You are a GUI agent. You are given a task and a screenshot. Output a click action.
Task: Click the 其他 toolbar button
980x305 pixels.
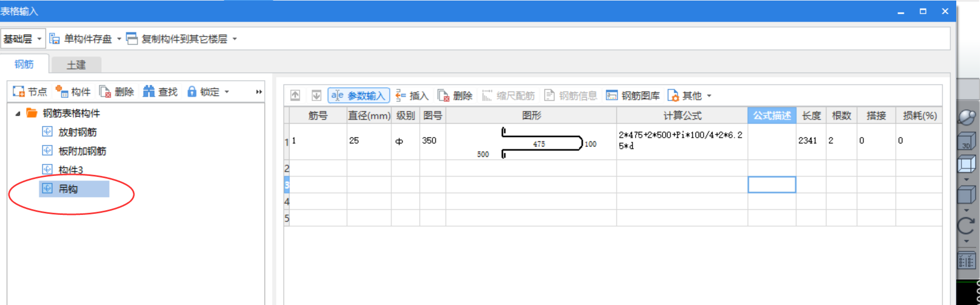[x=685, y=95]
